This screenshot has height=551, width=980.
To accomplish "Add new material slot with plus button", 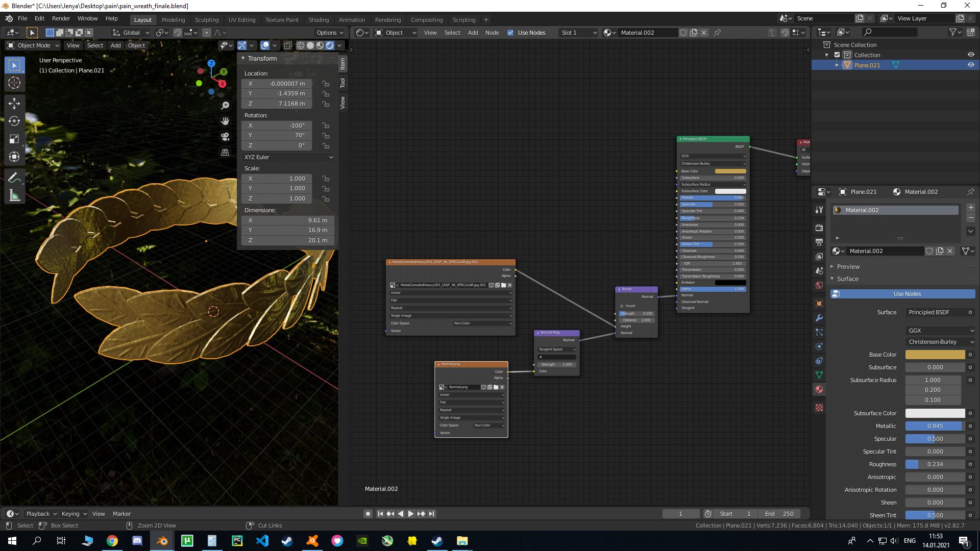I will (x=970, y=207).
